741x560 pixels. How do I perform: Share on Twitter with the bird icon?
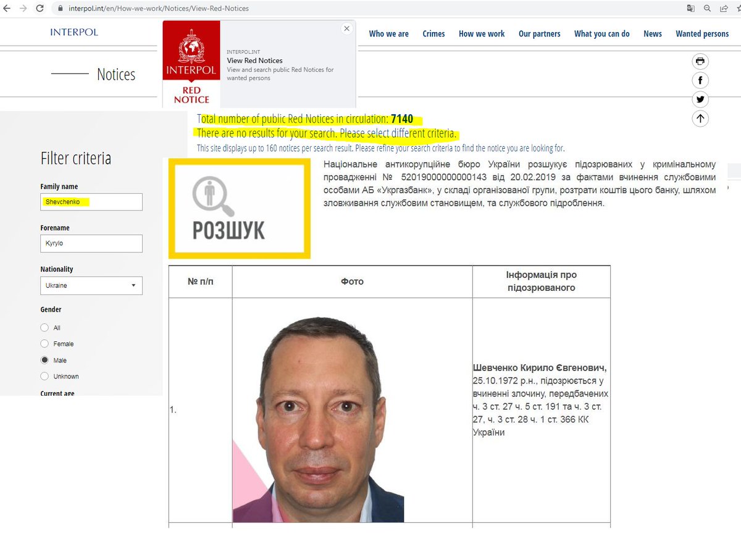click(x=700, y=99)
